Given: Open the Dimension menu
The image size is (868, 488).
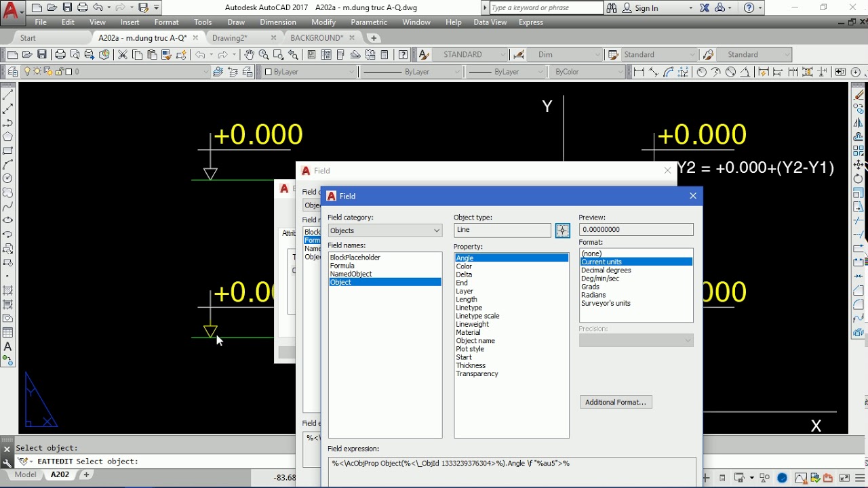Looking at the screenshot, I should coord(278,22).
